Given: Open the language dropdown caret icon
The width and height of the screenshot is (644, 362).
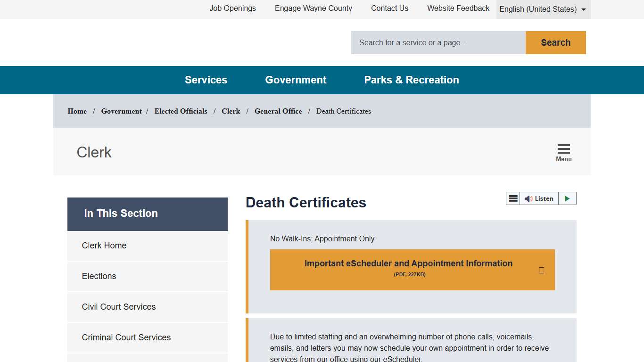Looking at the screenshot, I should 583,9.
